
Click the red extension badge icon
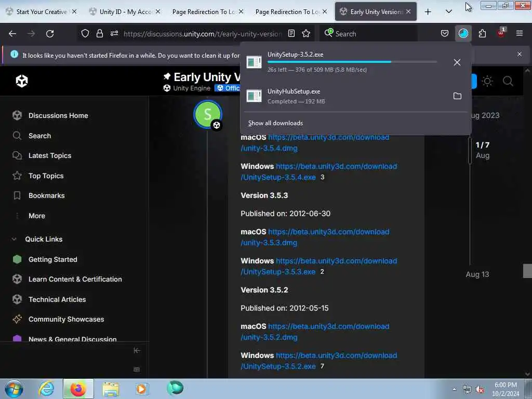(501, 33)
